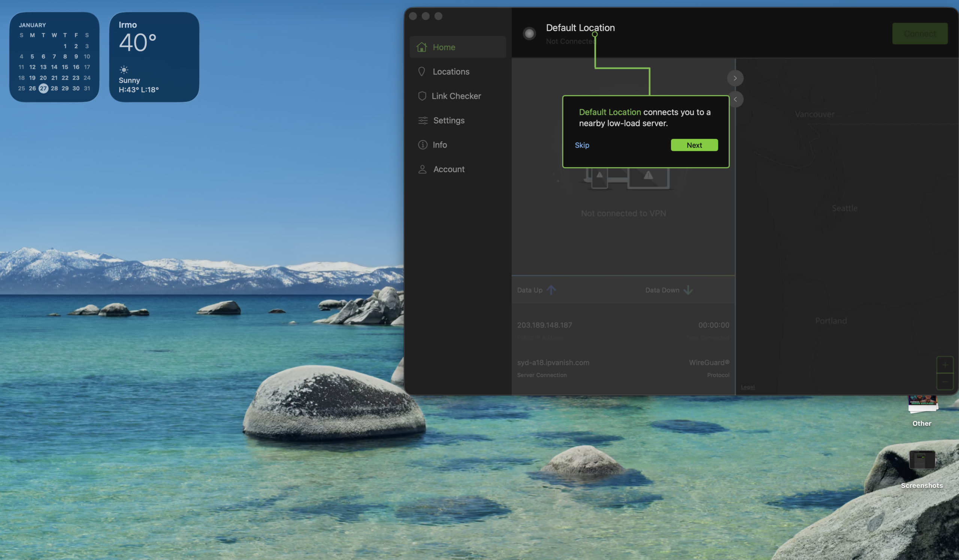Click the IP address 203.189.148.187

pos(544,325)
